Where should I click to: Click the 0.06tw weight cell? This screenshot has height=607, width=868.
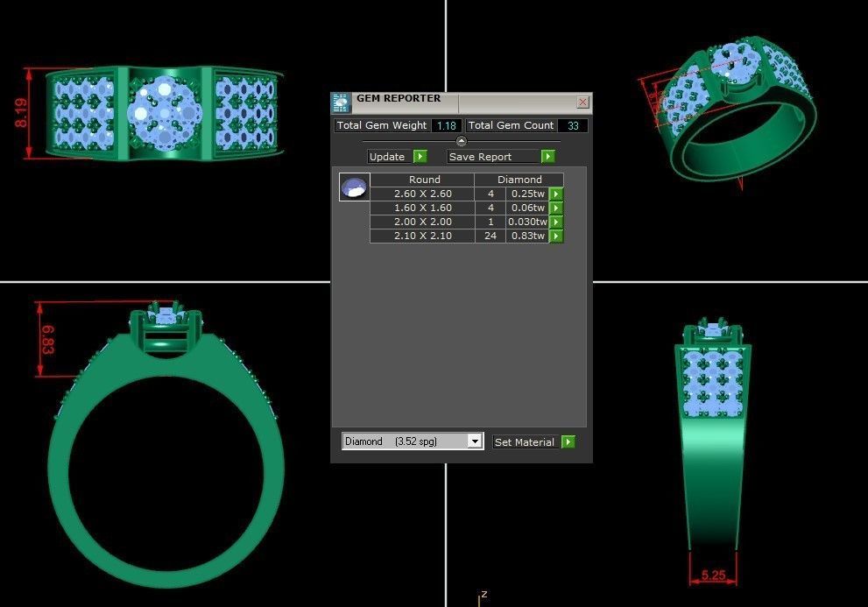527,208
